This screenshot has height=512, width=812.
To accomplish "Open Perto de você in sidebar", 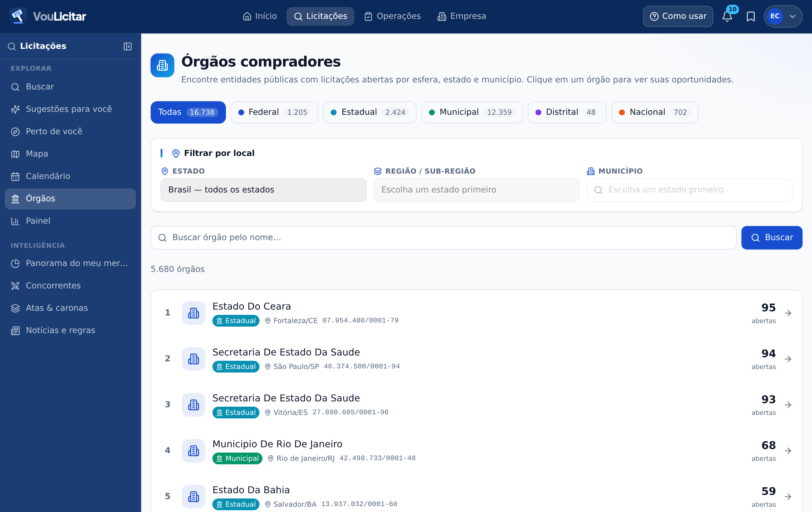I will (70, 131).
